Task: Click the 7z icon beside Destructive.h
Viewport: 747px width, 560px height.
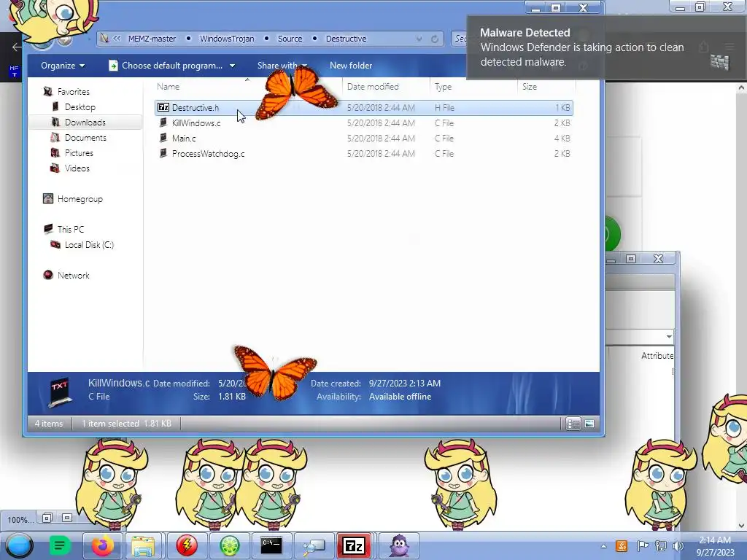Action: pyautogui.click(x=163, y=108)
